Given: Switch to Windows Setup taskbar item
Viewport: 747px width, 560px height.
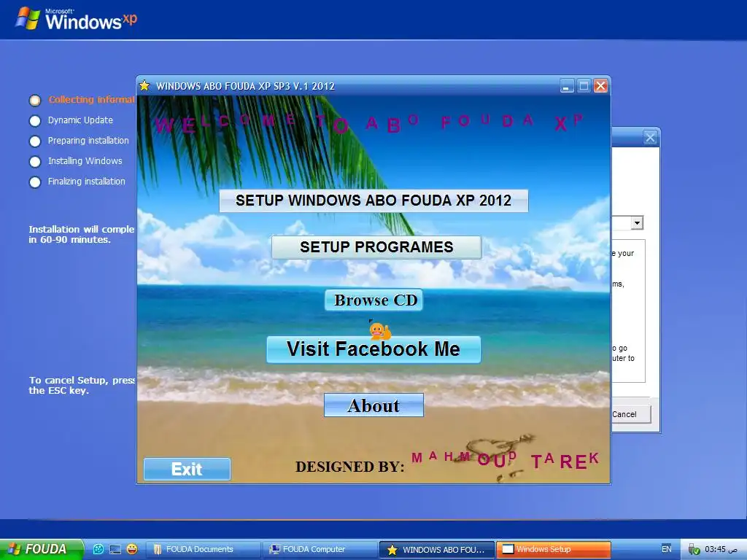Looking at the screenshot, I should tap(554, 550).
